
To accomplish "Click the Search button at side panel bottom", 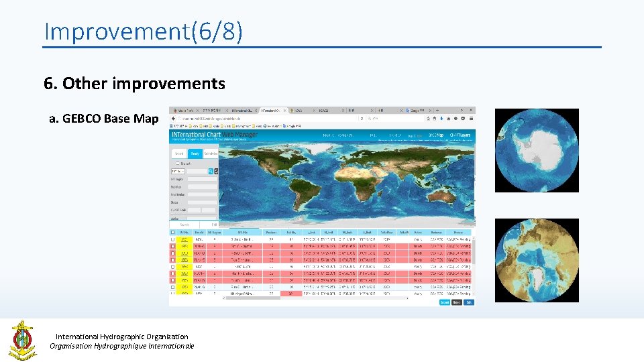I will 185,225.
